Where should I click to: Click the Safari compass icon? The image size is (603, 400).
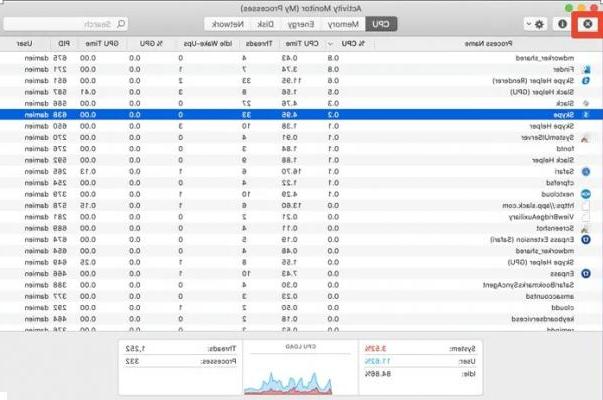click(x=586, y=172)
